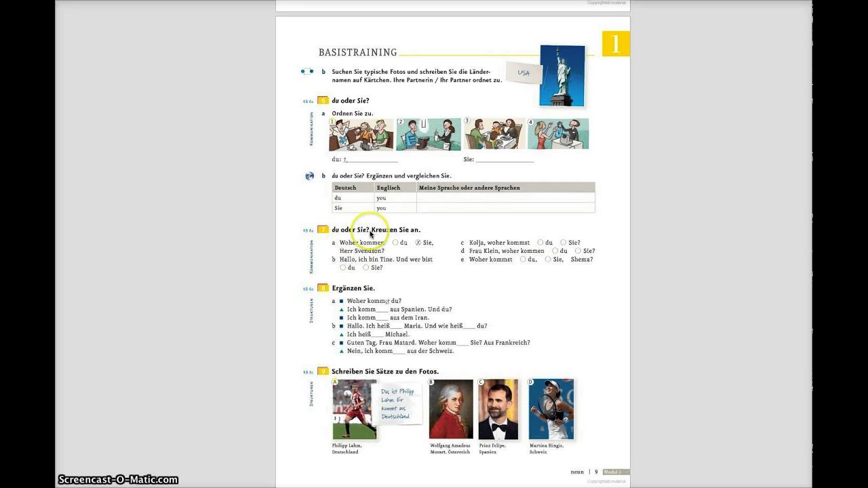Click the instruction 'Ordnen Sie zu.'

pyautogui.click(x=352, y=114)
